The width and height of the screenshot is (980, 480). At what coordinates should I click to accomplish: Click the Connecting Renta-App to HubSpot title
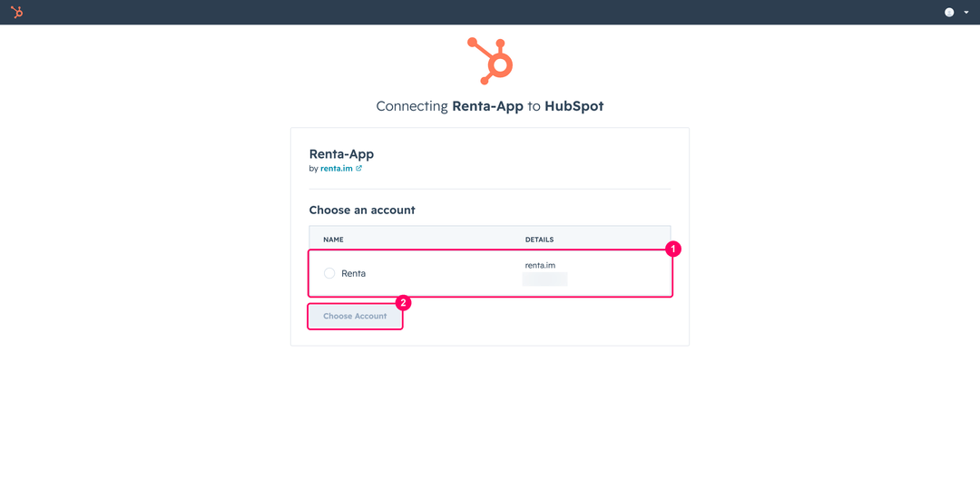coord(490,106)
